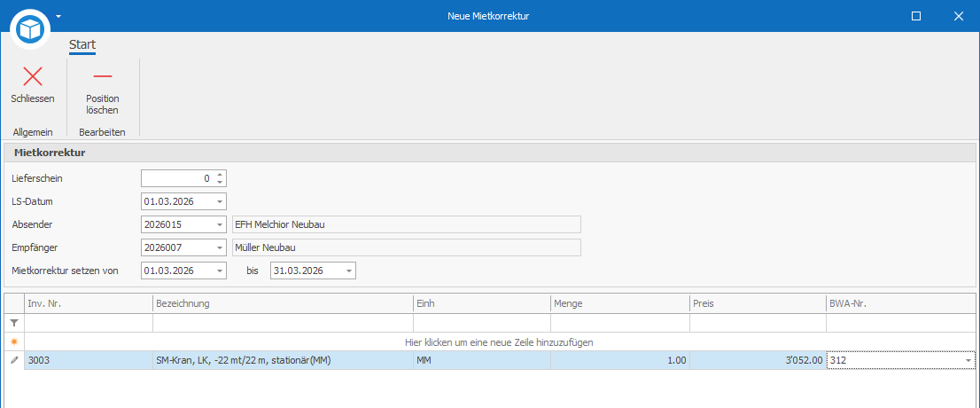Sort by Inv. Nr. column header
The width and height of the screenshot is (980, 408).
(88, 303)
